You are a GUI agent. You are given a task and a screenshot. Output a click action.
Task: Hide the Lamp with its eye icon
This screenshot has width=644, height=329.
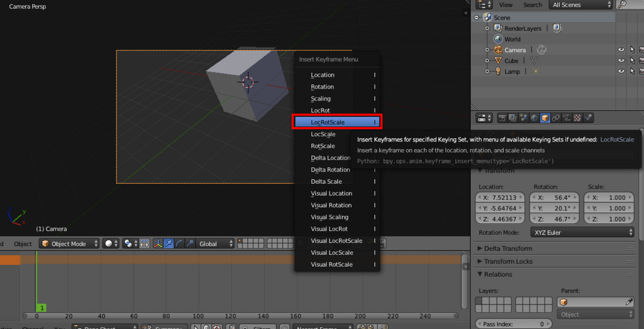coord(621,72)
